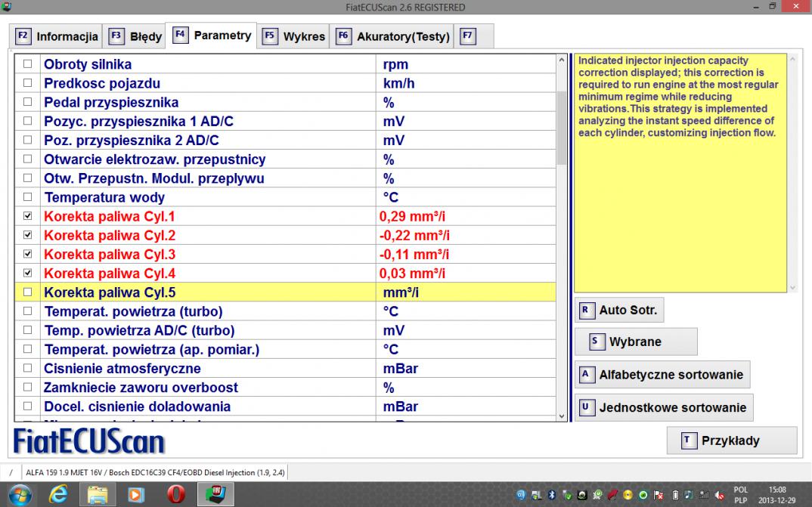Click the Wybrane button

(x=636, y=342)
